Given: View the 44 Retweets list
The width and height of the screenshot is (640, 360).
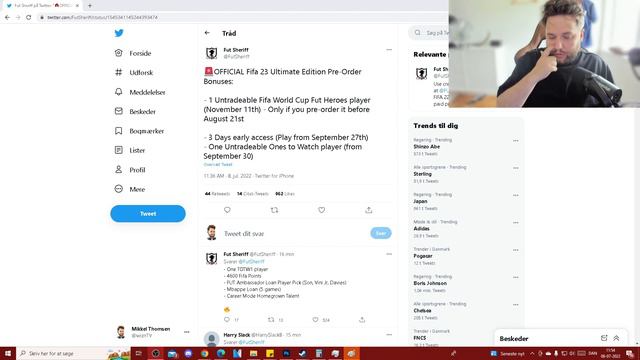Looking at the screenshot, I should (217, 194).
